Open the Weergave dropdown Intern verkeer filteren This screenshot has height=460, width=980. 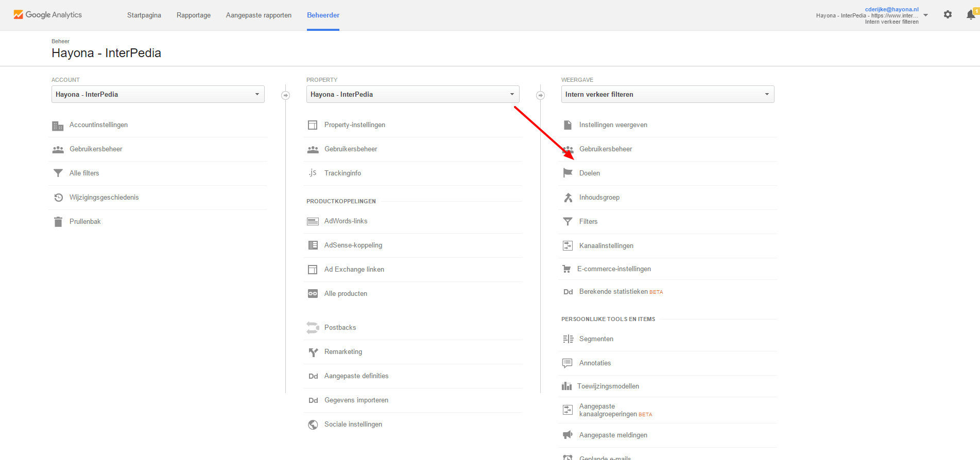coord(667,94)
